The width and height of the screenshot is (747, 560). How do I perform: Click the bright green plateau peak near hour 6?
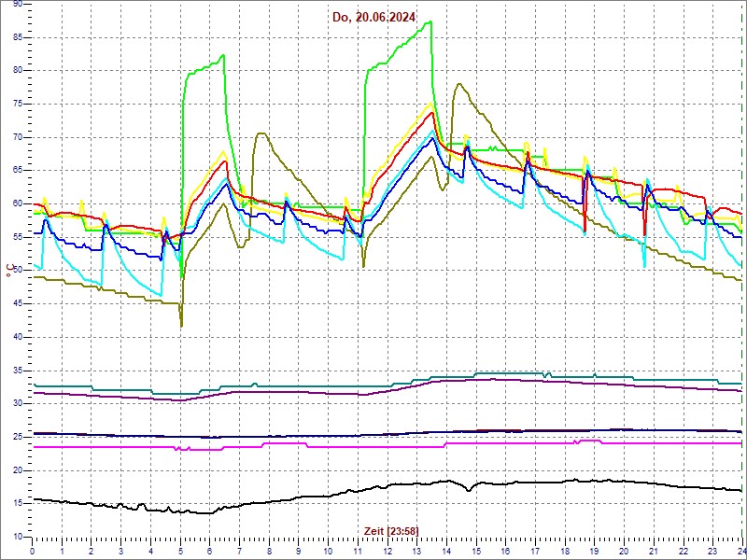pos(223,55)
